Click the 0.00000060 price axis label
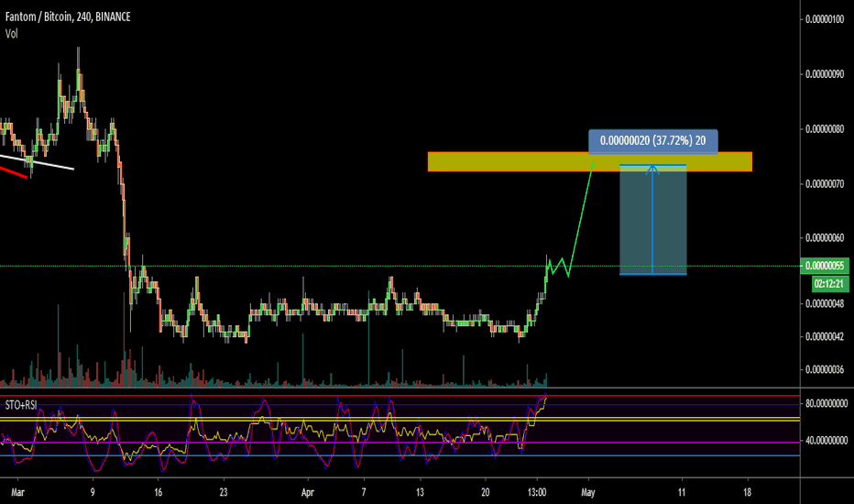 825,238
